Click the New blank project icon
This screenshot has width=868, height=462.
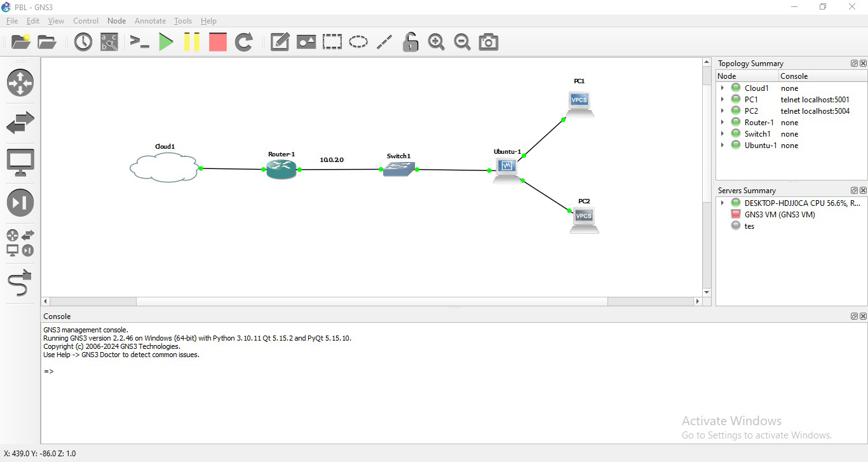pos(20,42)
